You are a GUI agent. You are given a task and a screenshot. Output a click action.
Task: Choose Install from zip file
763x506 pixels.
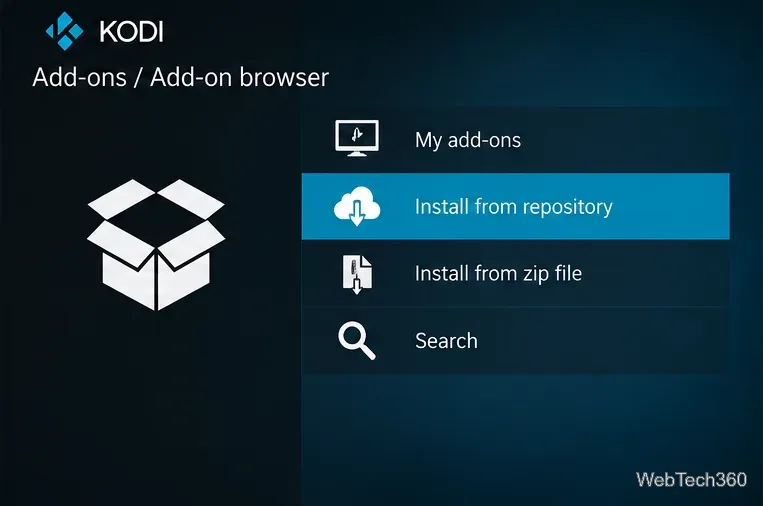[x=515, y=273]
